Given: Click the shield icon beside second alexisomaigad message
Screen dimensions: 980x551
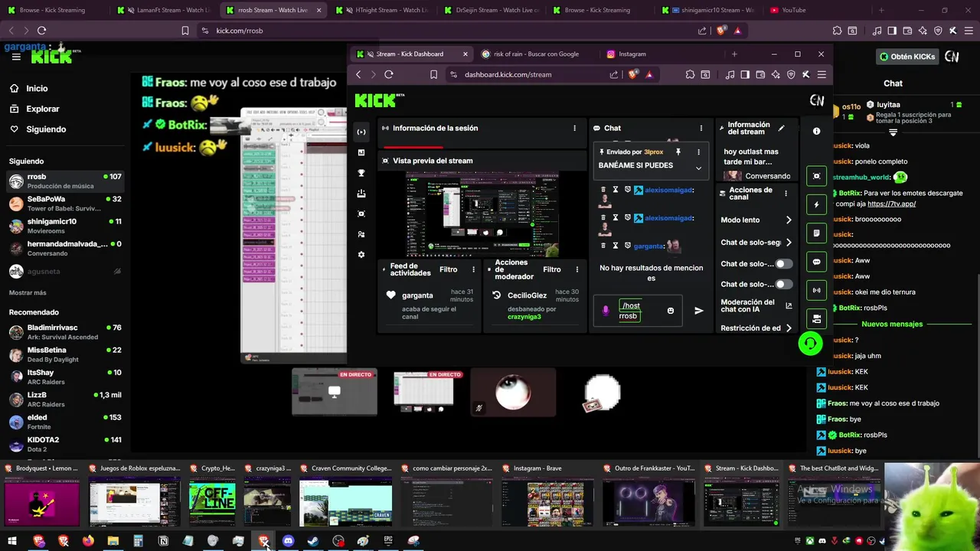Looking at the screenshot, I should tap(627, 218).
